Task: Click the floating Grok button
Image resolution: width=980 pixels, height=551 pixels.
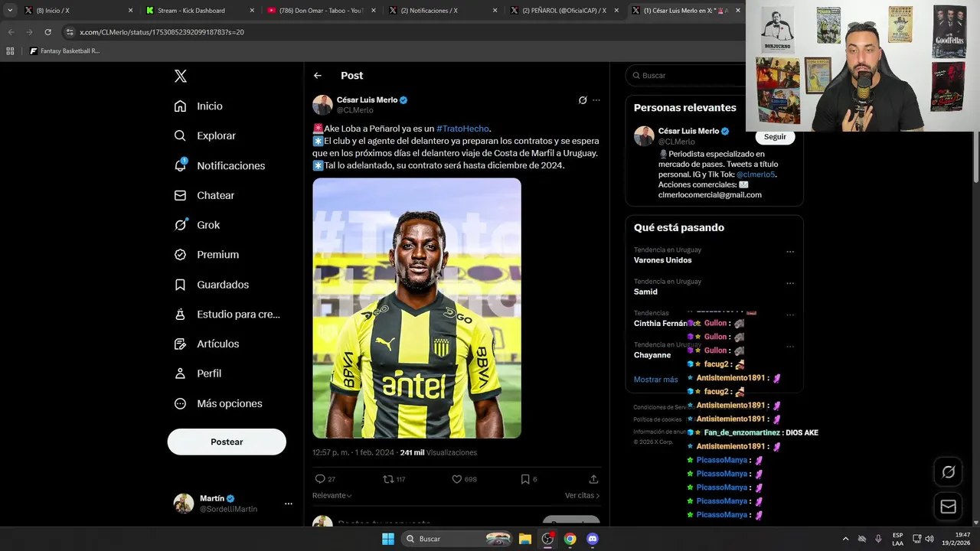Action: (948, 472)
